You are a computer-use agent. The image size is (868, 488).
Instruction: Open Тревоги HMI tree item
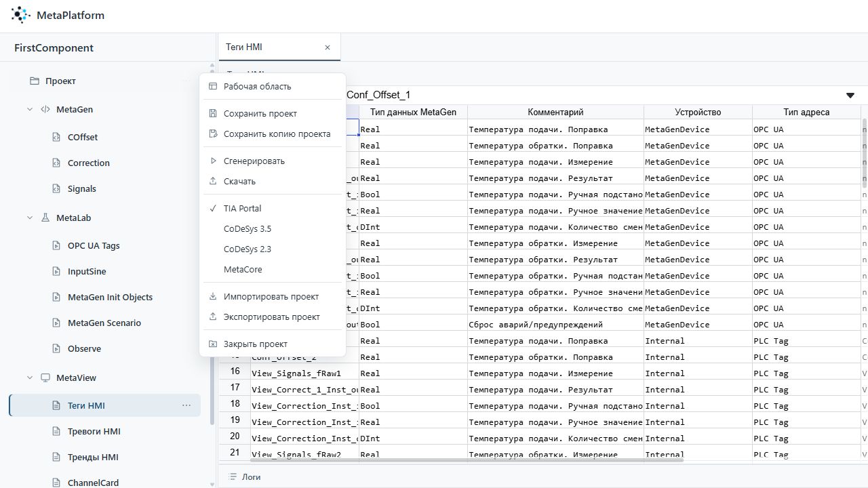click(x=104, y=431)
